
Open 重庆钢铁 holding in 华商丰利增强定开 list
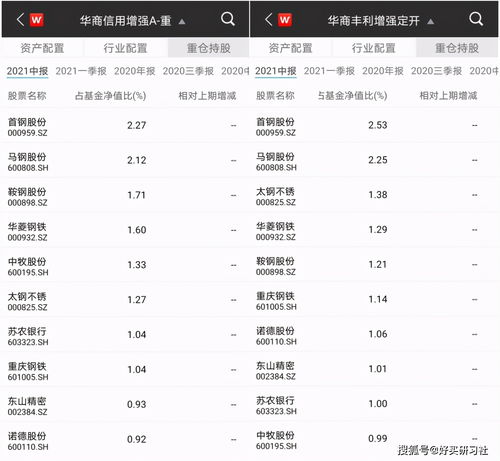click(374, 300)
